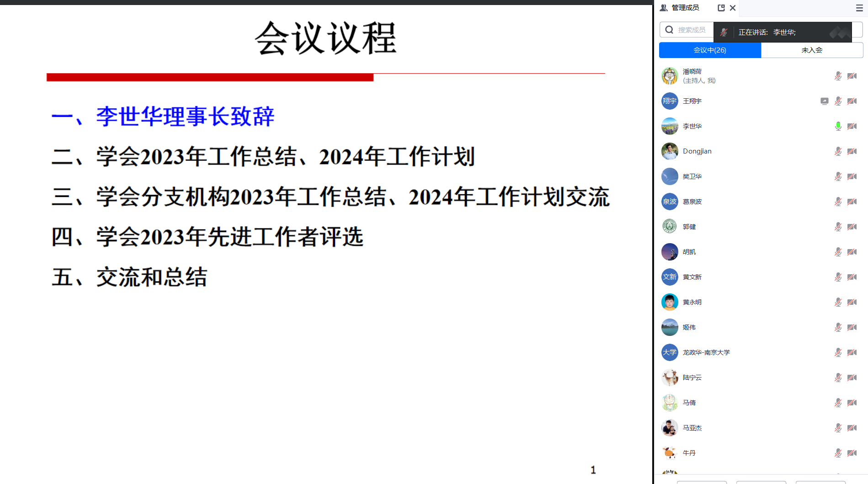Click 王翔宇's screen sharing icon

[824, 101]
